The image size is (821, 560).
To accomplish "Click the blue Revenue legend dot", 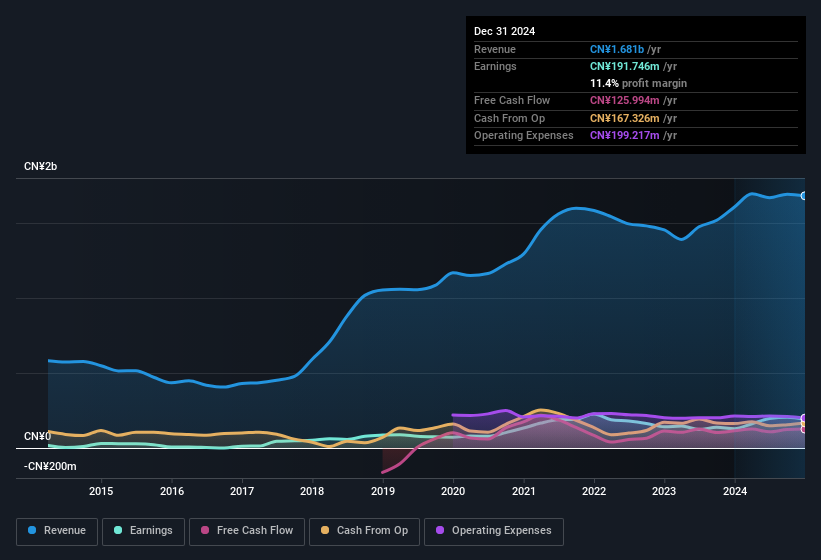I will click(x=33, y=531).
